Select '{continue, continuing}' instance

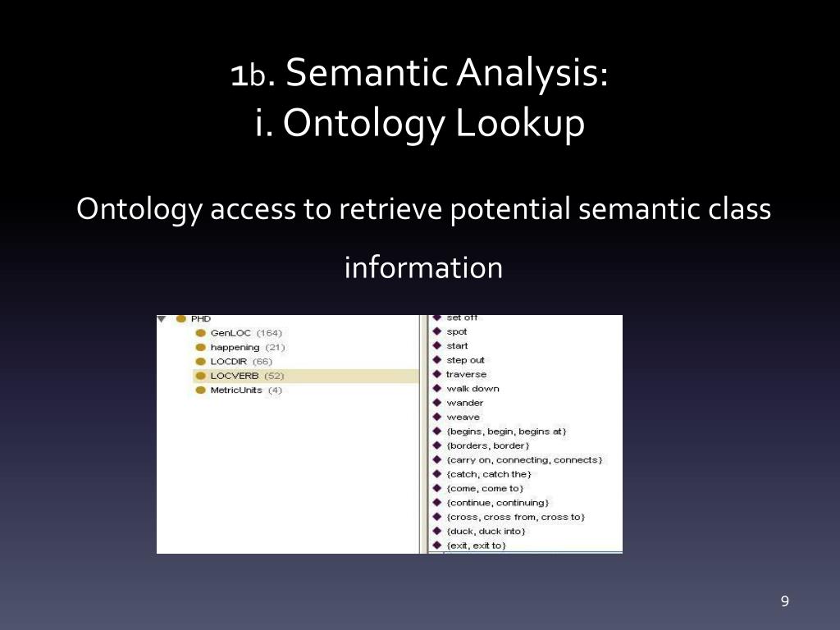click(x=498, y=503)
